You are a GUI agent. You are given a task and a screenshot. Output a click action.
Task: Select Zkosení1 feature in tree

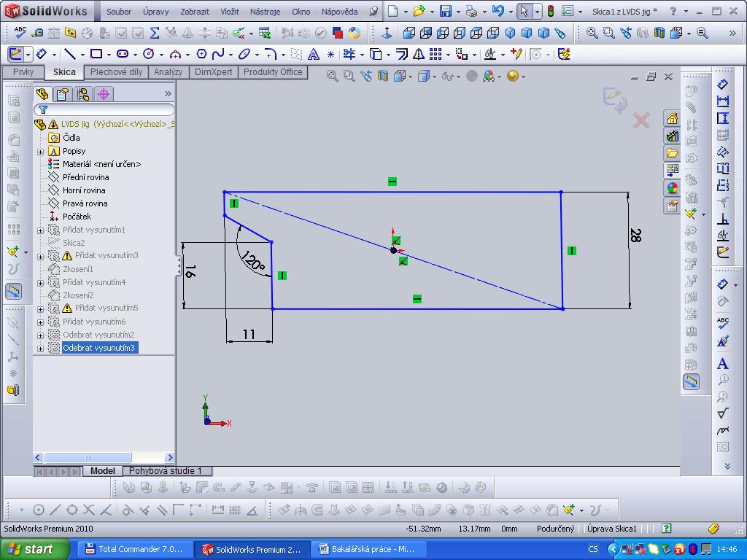click(77, 269)
